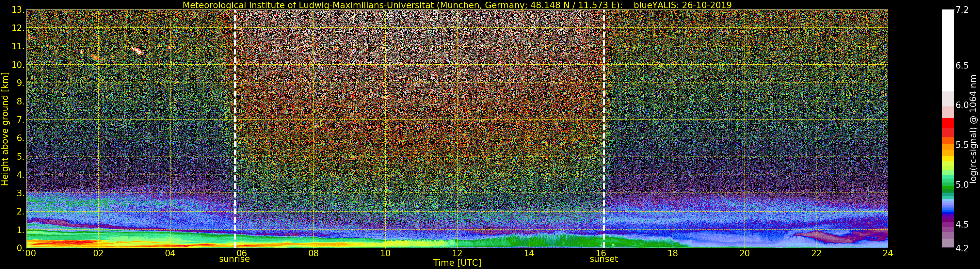
Task: Click the time-axis tick '22'
Action: 816,253
